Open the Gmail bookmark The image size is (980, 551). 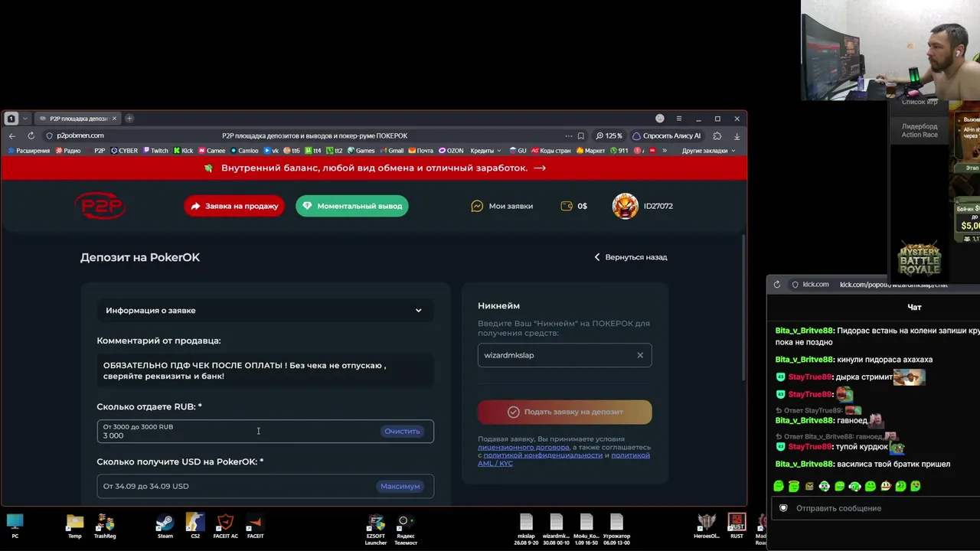[391, 151]
